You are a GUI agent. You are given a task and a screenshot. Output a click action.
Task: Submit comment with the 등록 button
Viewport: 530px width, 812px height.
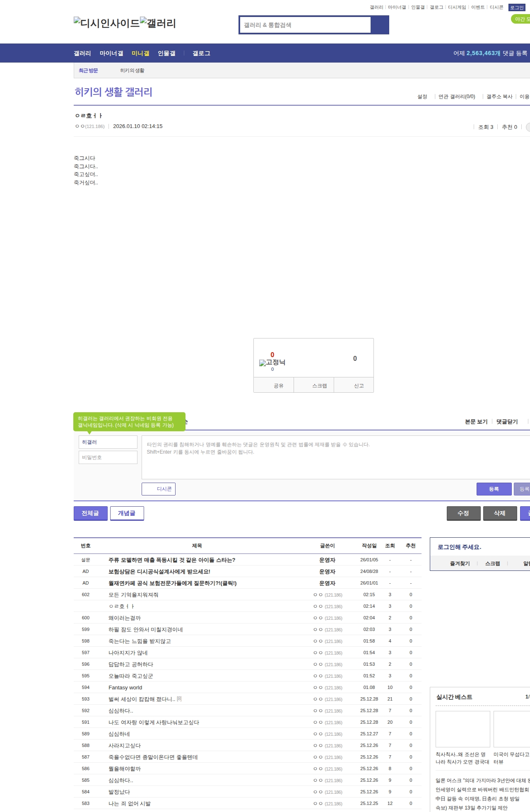(494, 489)
